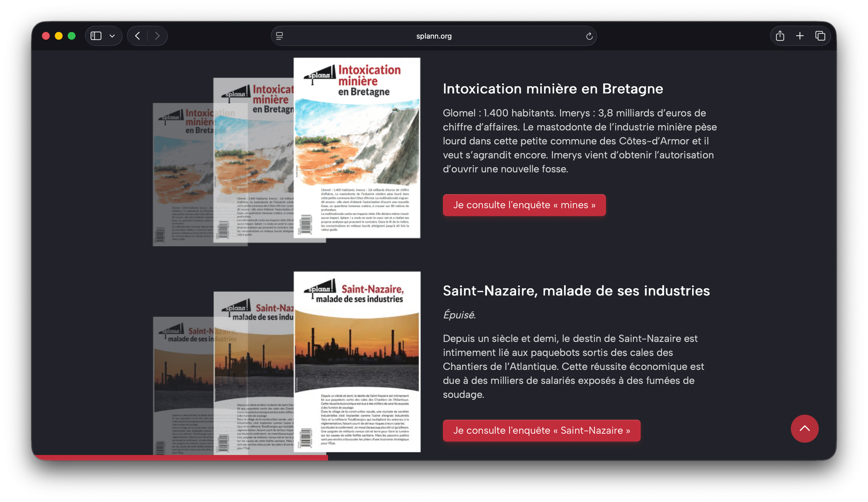Open the page reader menu icon

(x=279, y=36)
